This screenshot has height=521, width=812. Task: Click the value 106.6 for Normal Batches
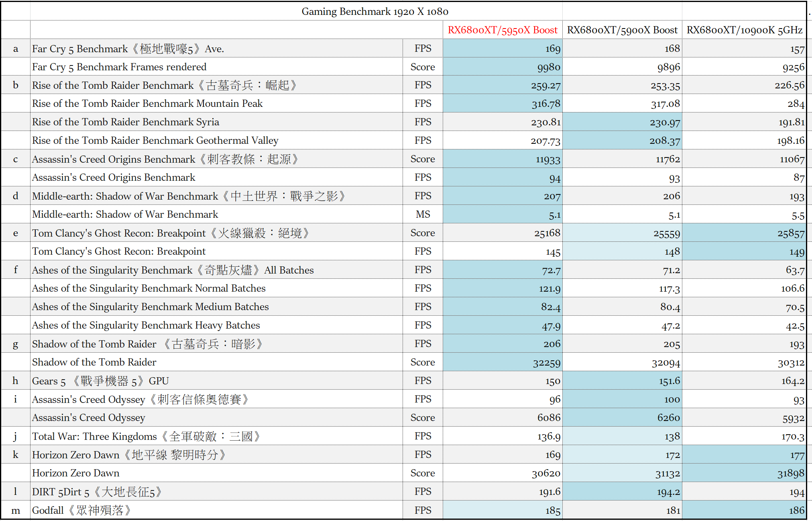793,289
